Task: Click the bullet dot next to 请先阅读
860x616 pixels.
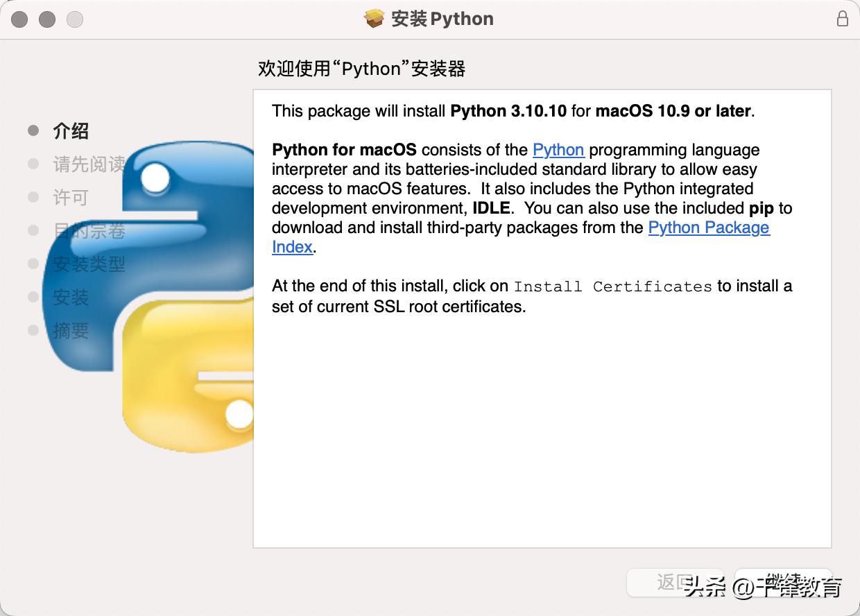Action: coord(33,164)
